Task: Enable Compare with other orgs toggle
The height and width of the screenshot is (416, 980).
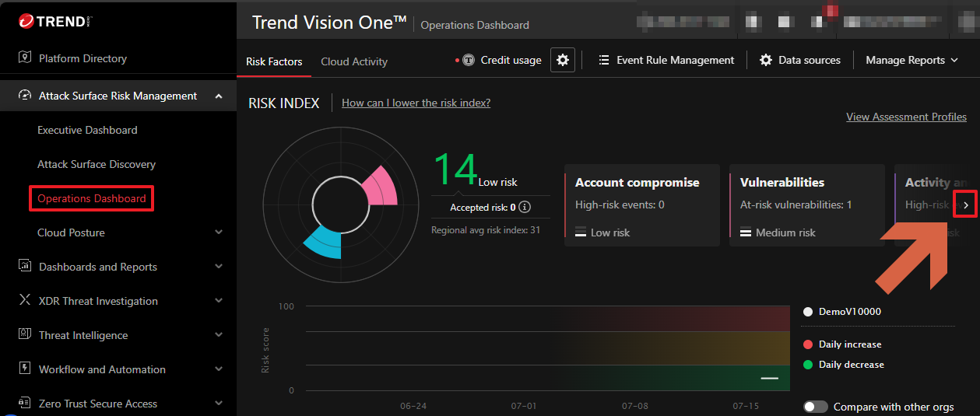Action: tap(816, 407)
